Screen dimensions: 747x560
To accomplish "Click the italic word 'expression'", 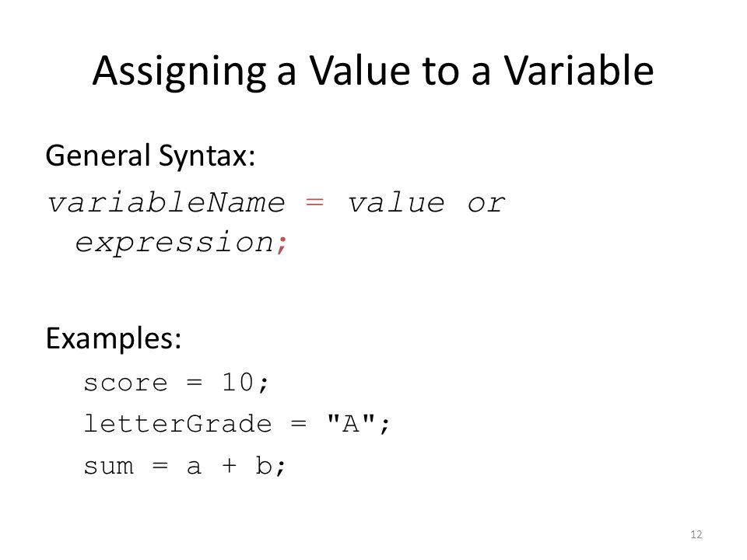I will (175, 243).
